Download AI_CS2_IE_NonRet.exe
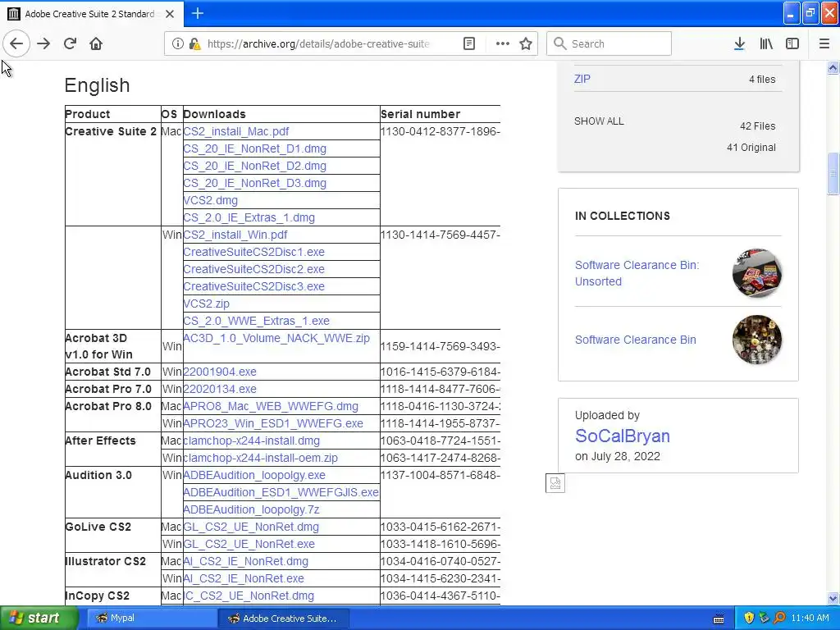This screenshot has width=840, height=630. 243,578
